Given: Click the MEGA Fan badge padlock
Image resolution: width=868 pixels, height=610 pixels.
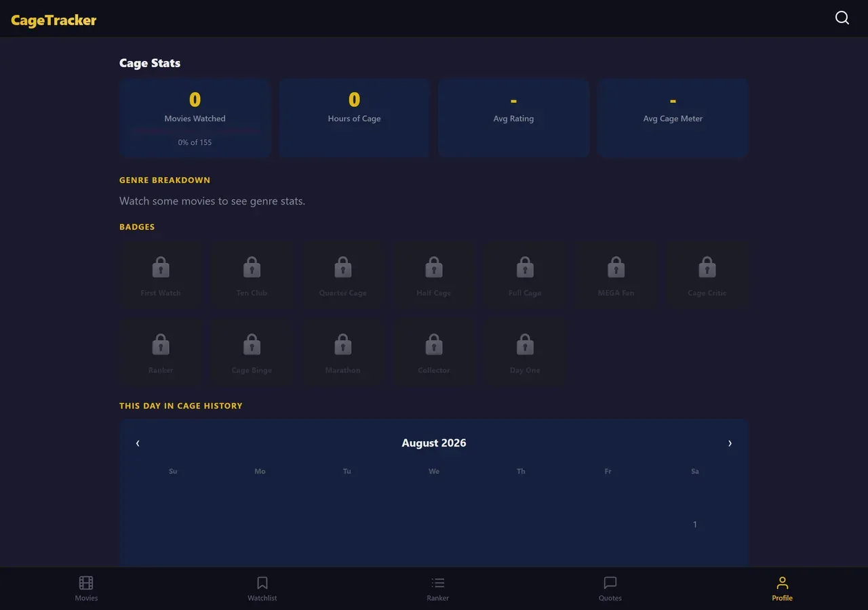Looking at the screenshot, I should pyautogui.click(x=616, y=267).
